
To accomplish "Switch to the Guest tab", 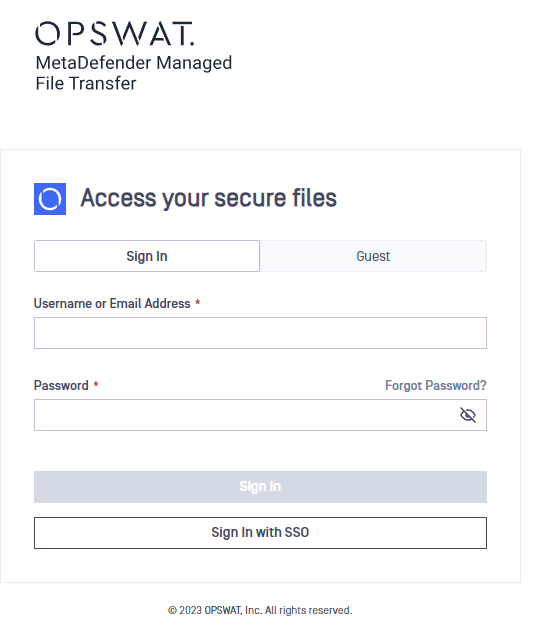I will tap(373, 256).
